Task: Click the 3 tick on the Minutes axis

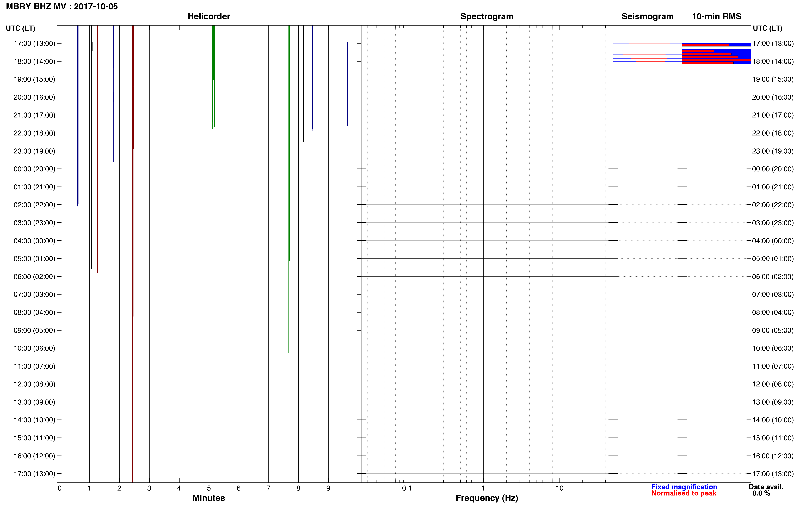Action: tap(149, 488)
